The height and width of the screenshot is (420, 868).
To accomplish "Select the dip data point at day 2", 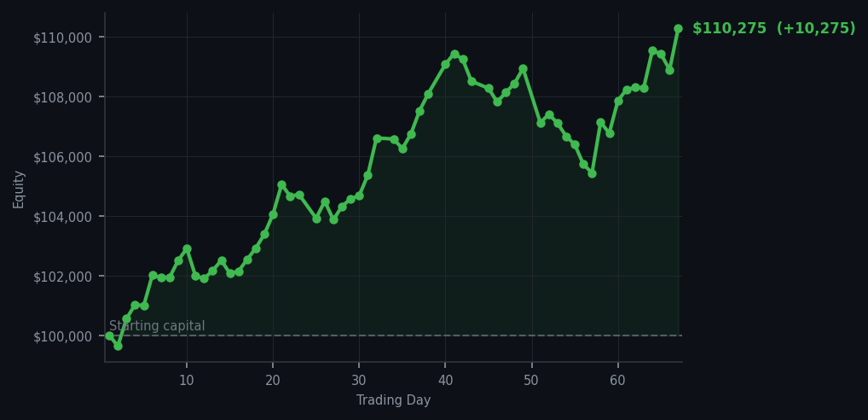I will [x=118, y=346].
